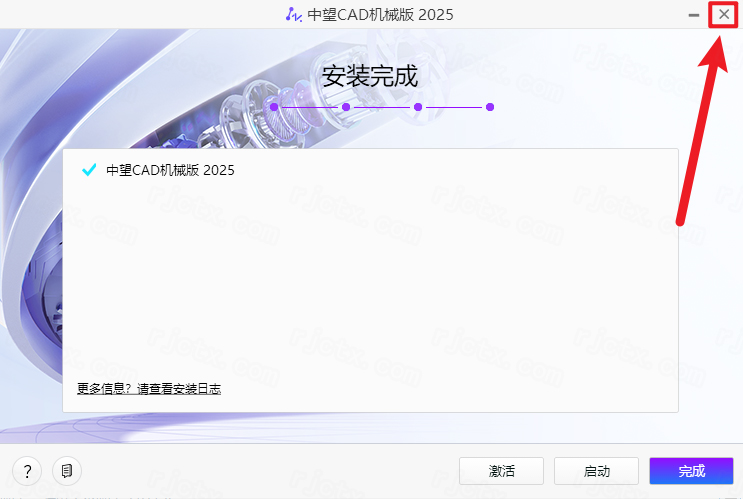Click the first purple progress step dot

click(273, 106)
